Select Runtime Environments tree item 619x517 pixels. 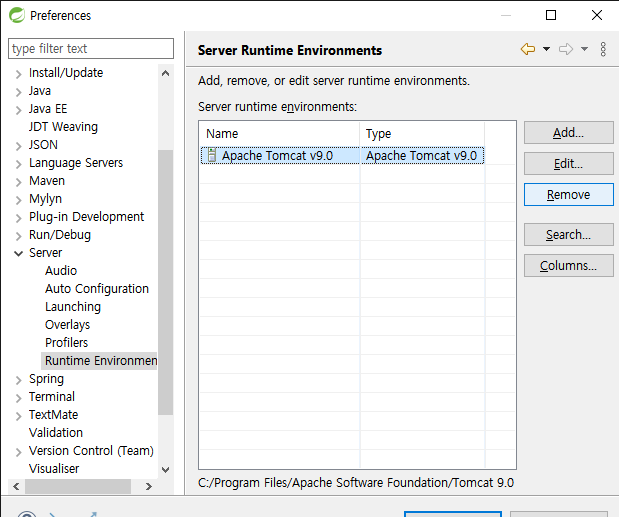(x=99, y=360)
